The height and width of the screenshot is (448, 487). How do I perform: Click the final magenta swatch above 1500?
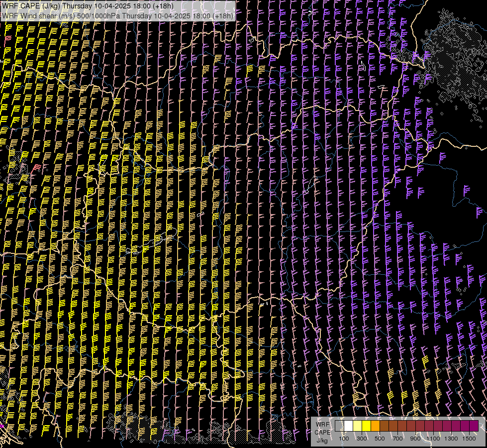(474, 426)
